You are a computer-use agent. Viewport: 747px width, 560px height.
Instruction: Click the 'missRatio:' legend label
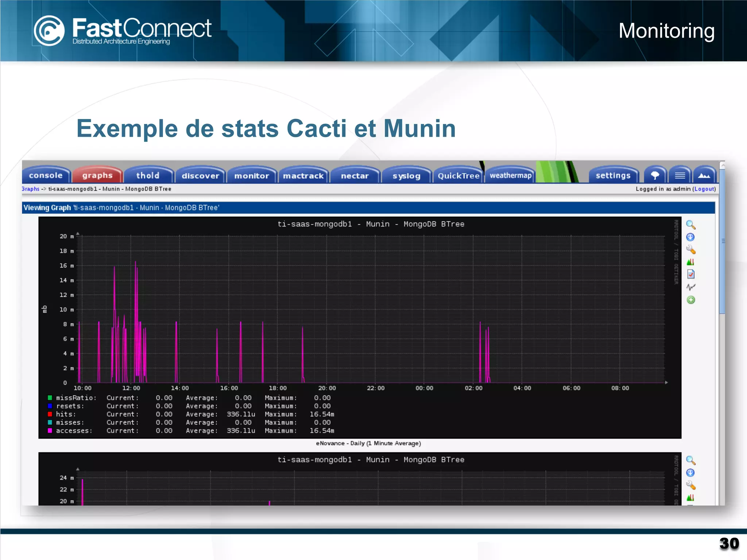[x=76, y=398]
